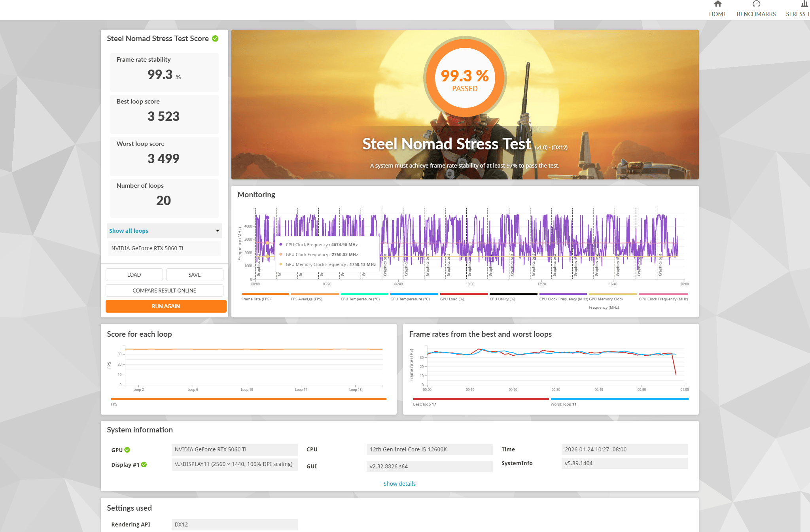Click the SystemInfo version v5.89.1404
This screenshot has height=532, width=810.
[x=625, y=463]
